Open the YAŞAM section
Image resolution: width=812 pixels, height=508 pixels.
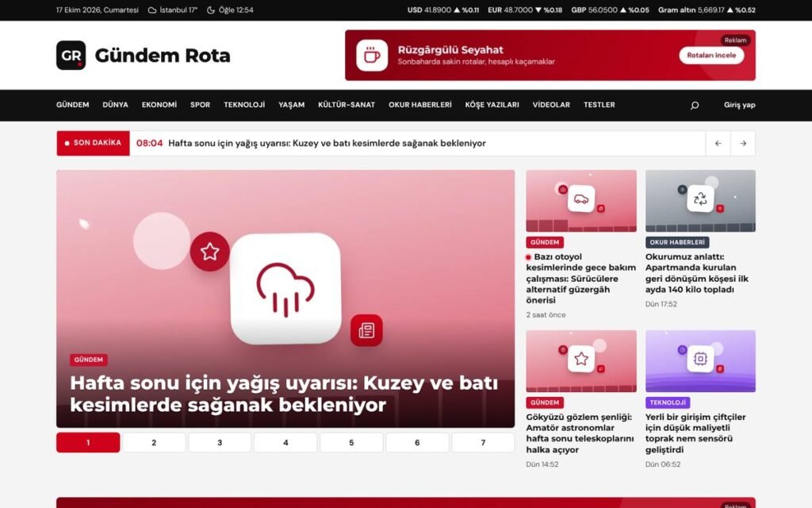[x=292, y=105]
